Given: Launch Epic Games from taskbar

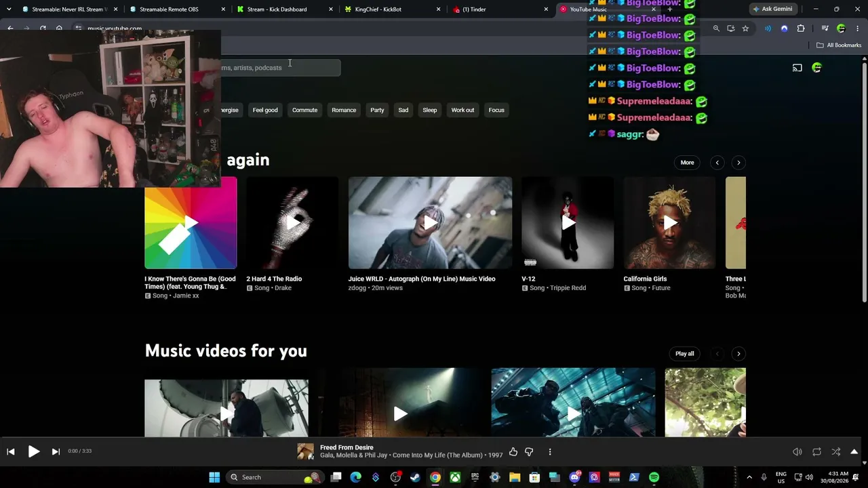Looking at the screenshot, I should [x=475, y=477].
